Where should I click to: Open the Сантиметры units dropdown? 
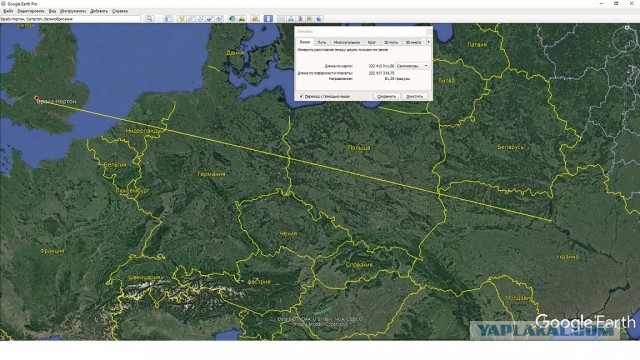pos(412,66)
